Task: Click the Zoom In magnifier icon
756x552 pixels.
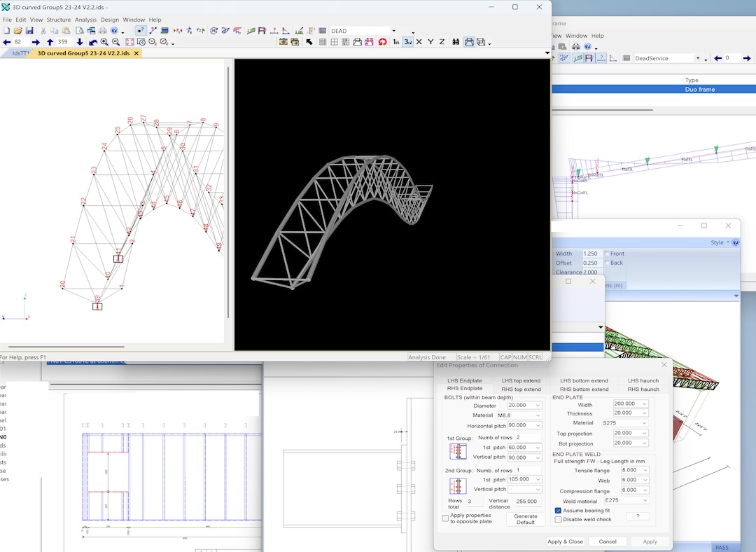Action: tap(104, 42)
